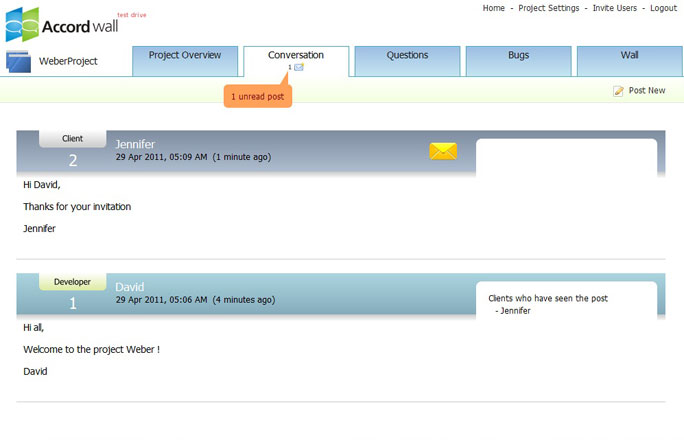Click Jennifer's name in post header

tap(135, 144)
